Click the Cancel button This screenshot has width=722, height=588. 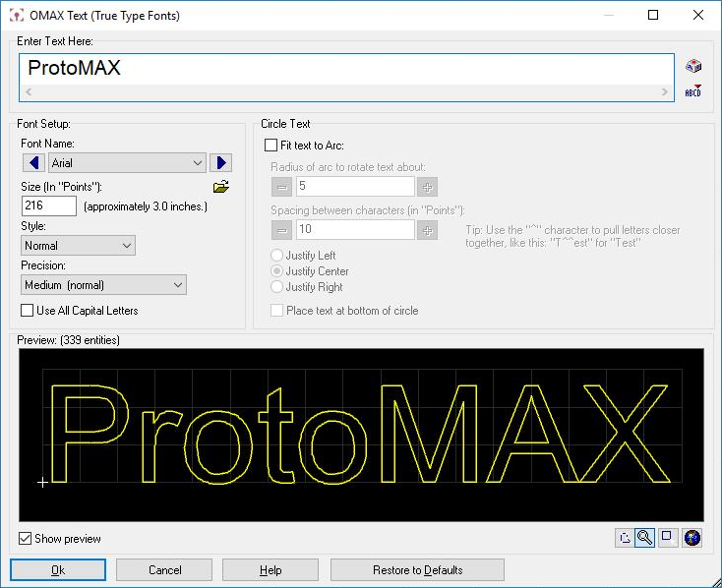[164, 570]
